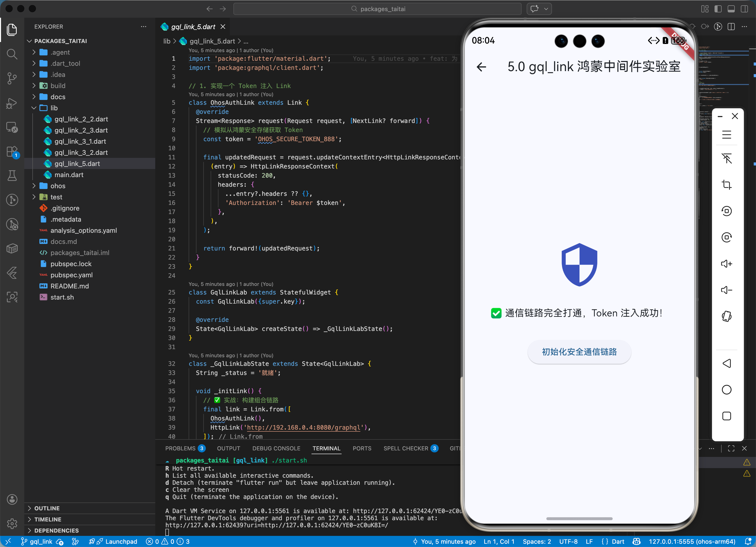Open Source Control view icon
The height and width of the screenshot is (547, 756).
click(x=12, y=78)
